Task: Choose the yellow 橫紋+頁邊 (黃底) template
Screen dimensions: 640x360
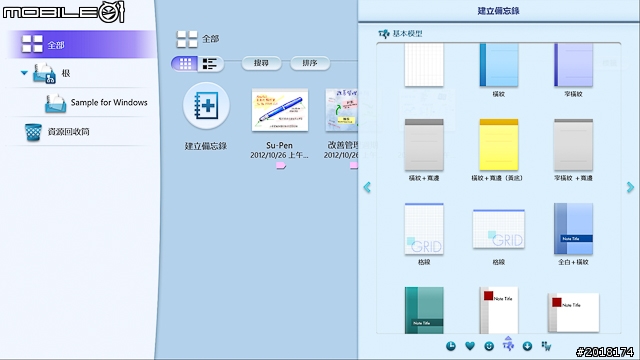Action: tap(499, 145)
